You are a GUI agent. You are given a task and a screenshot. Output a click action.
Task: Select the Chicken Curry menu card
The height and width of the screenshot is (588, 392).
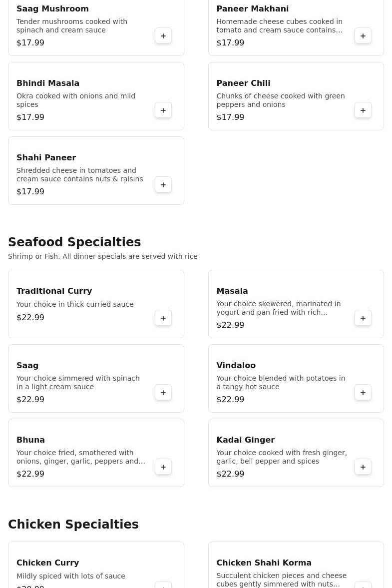pyautogui.click(x=96, y=567)
